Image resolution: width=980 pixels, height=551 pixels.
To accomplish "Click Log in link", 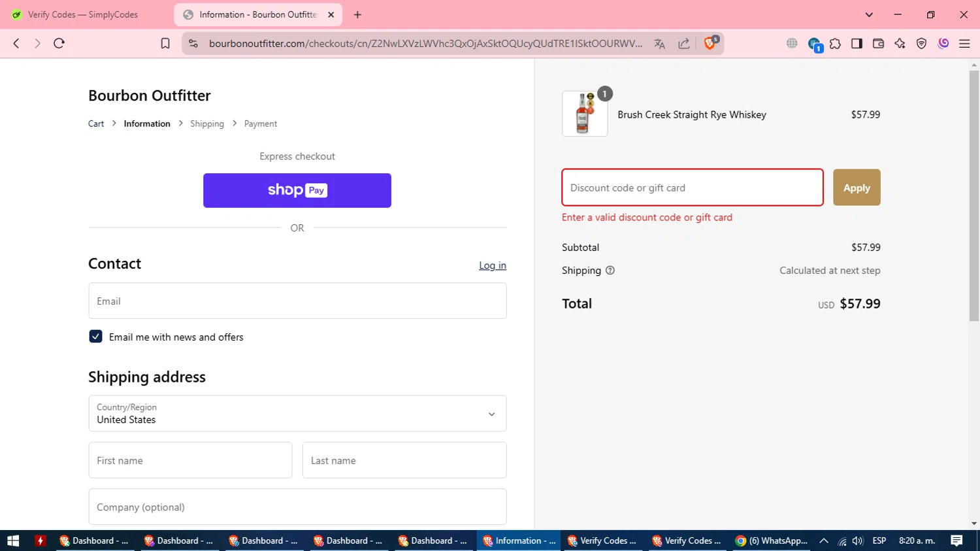I will (493, 265).
